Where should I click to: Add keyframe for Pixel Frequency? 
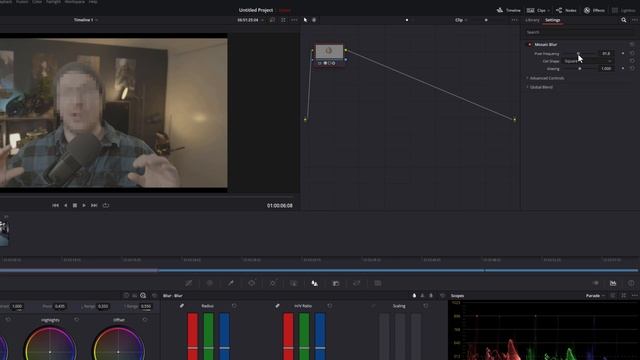pyautogui.click(x=623, y=53)
